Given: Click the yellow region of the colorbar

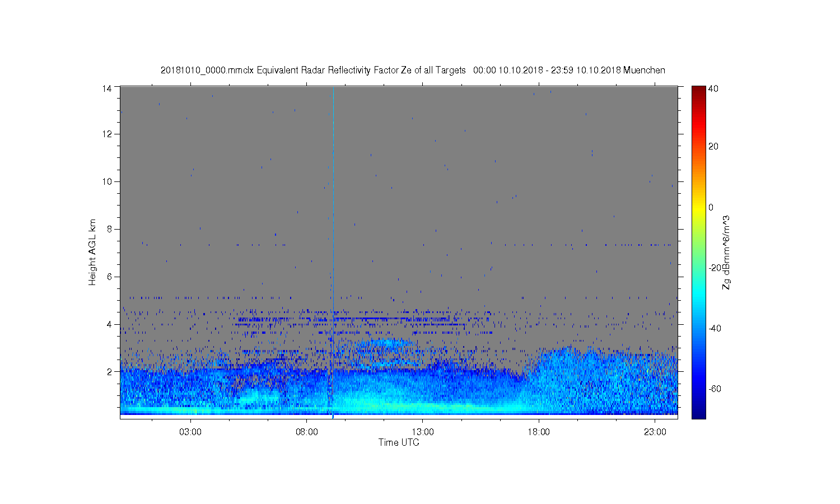Looking at the screenshot, I should click(698, 208).
